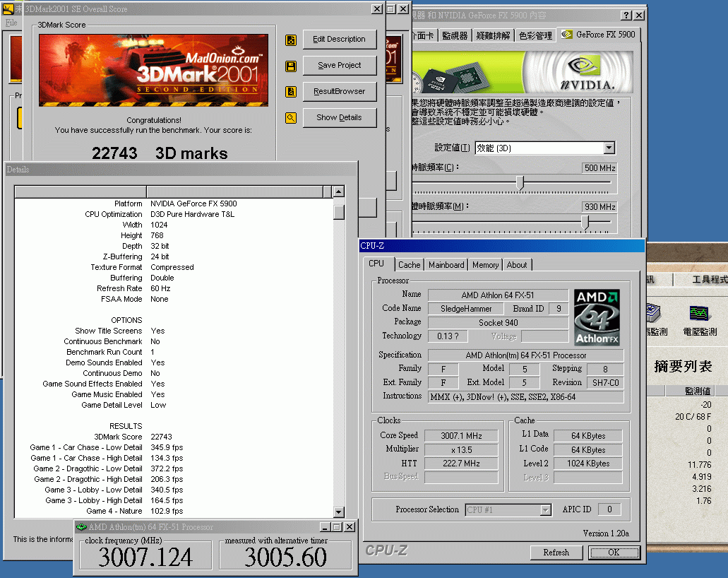Click the Multiplier x 13.5 field
This screenshot has height=578, width=728.
461,450
